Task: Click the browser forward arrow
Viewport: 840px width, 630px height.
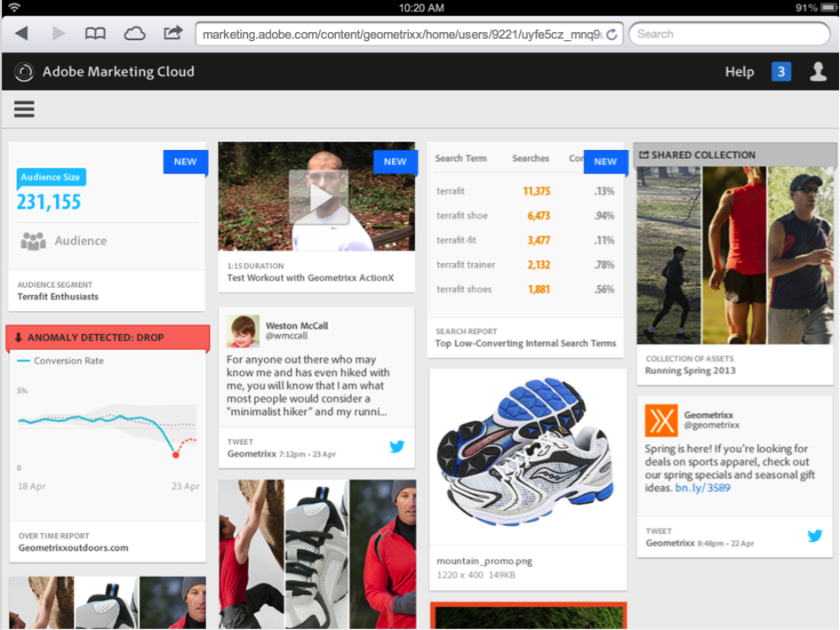Action: click(x=59, y=34)
